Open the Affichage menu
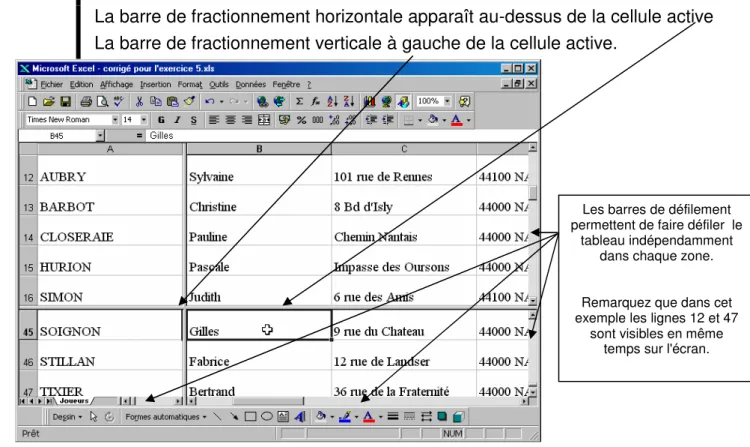The width and height of the screenshot is (750, 447). point(116,85)
